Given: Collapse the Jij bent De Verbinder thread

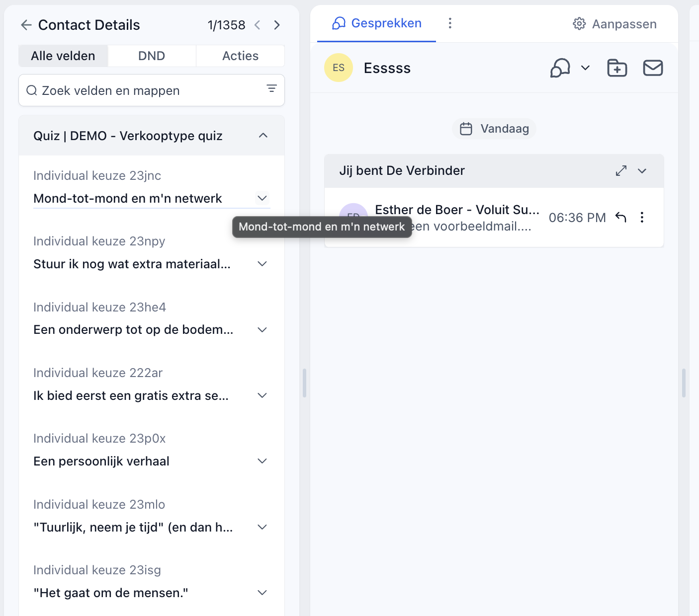Looking at the screenshot, I should (642, 171).
